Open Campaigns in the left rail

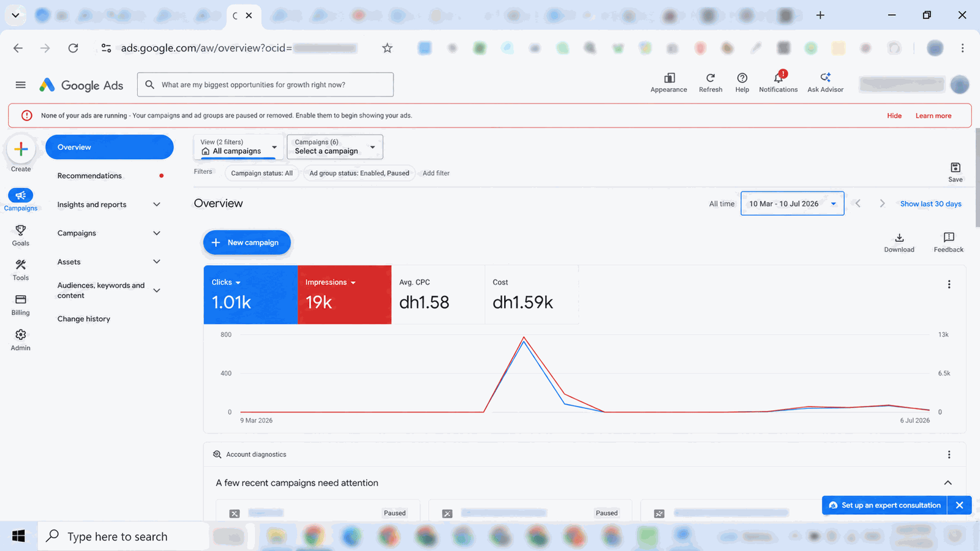coord(21,200)
